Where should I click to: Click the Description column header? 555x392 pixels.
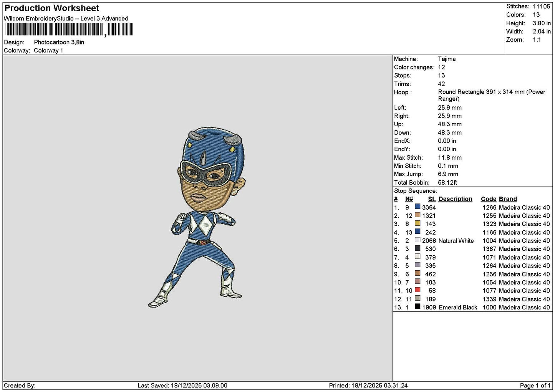455,199
